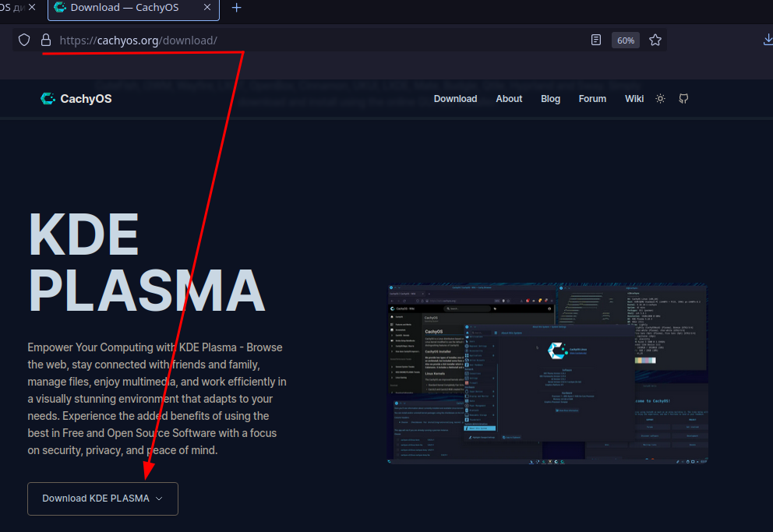773x532 pixels.
Task: Open the GitHub icon link
Action: tap(683, 98)
